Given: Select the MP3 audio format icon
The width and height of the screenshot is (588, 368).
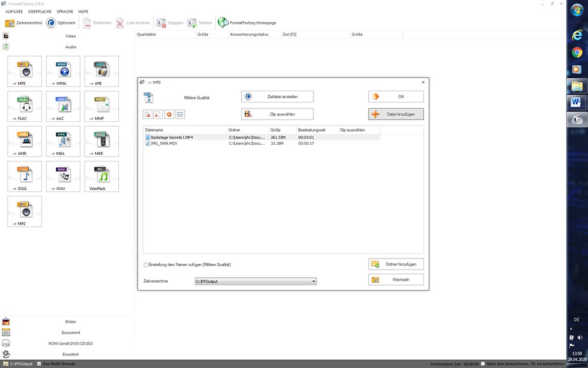Looking at the screenshot, I should pyautogui.click(x=25, y=71).
